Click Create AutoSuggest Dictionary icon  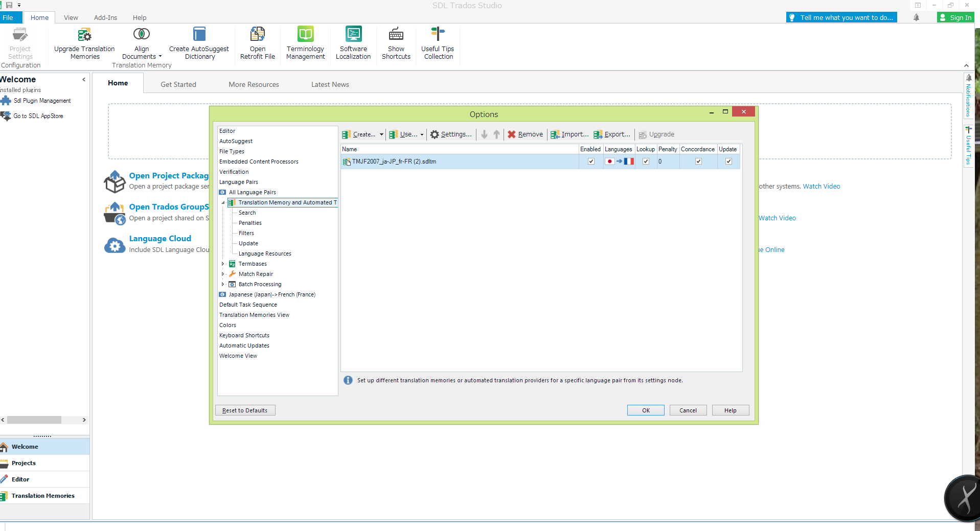point(199,34)
